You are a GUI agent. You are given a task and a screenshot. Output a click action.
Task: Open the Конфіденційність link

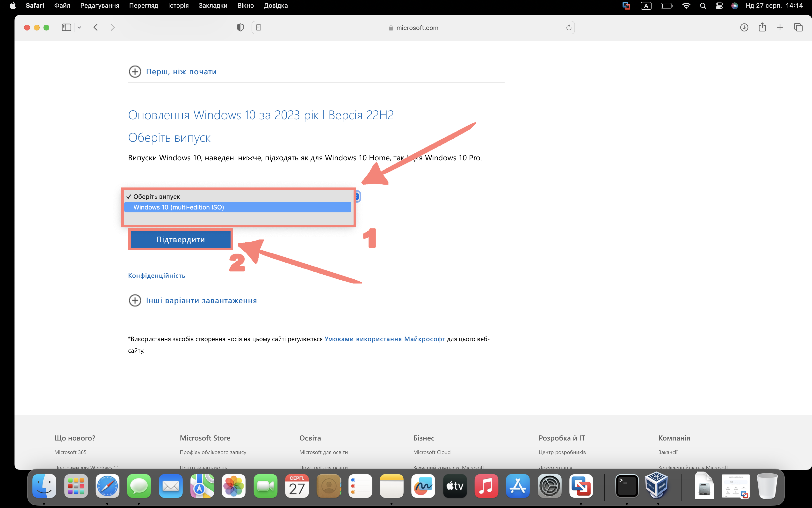157,276
